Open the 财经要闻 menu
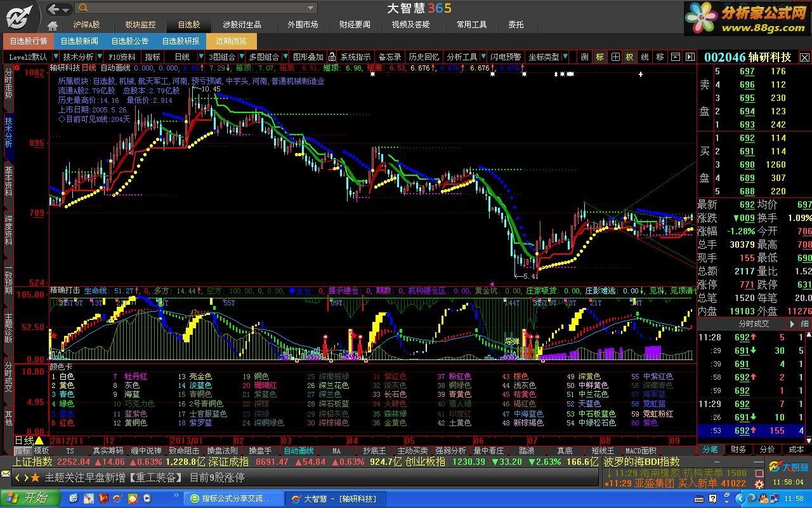The width and height of the screenshot is (812, 508). pyautogui.click(x=355, y=24)
